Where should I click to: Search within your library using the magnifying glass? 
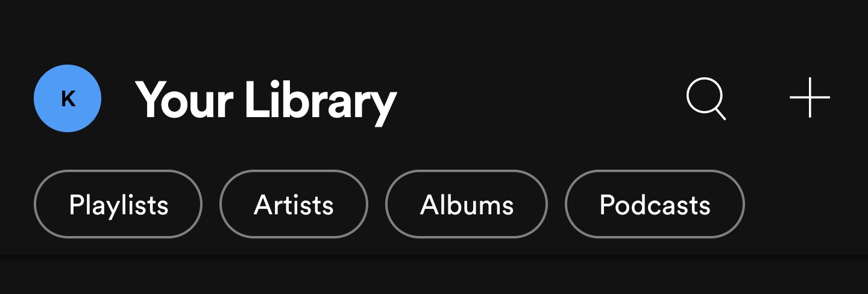pyautogui.click(x=706, y=98)
